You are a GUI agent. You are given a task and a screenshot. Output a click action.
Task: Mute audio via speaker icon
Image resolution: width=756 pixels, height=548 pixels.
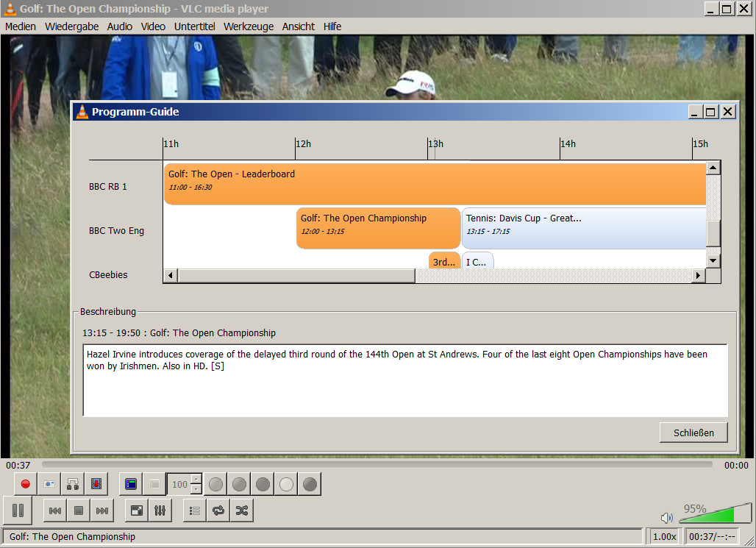click(667, 518)
